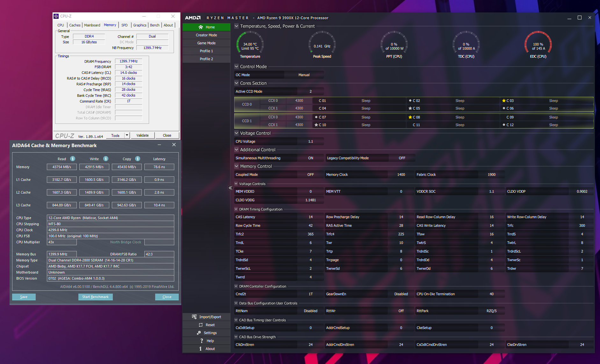
Task: Click the star icon beside core C 08
Action: (410, 117)
